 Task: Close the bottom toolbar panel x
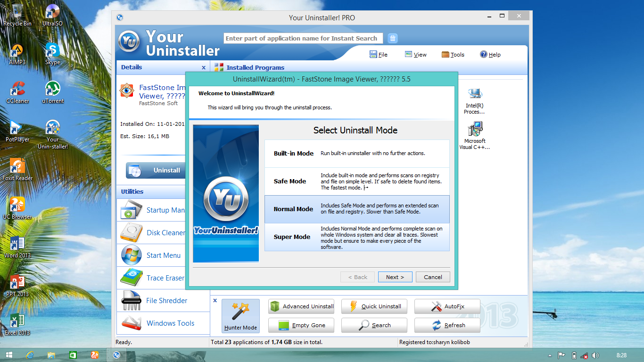pos(215,300)
